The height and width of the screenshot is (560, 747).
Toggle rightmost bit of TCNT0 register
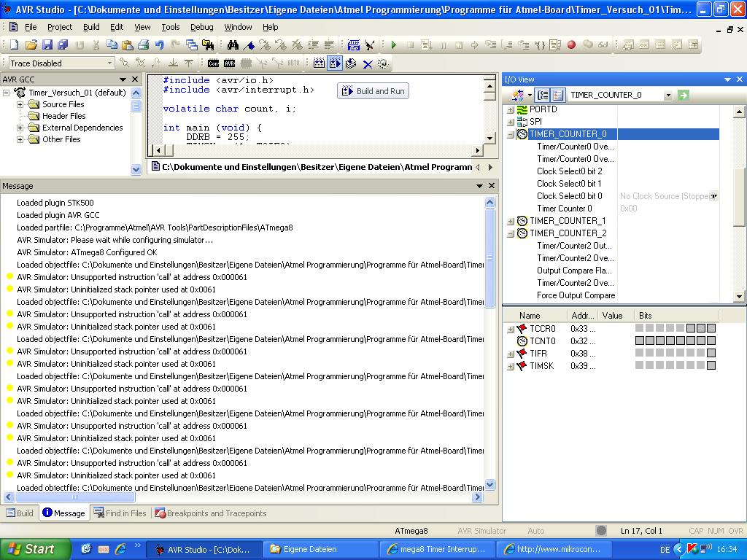click(x=711, y=341)
